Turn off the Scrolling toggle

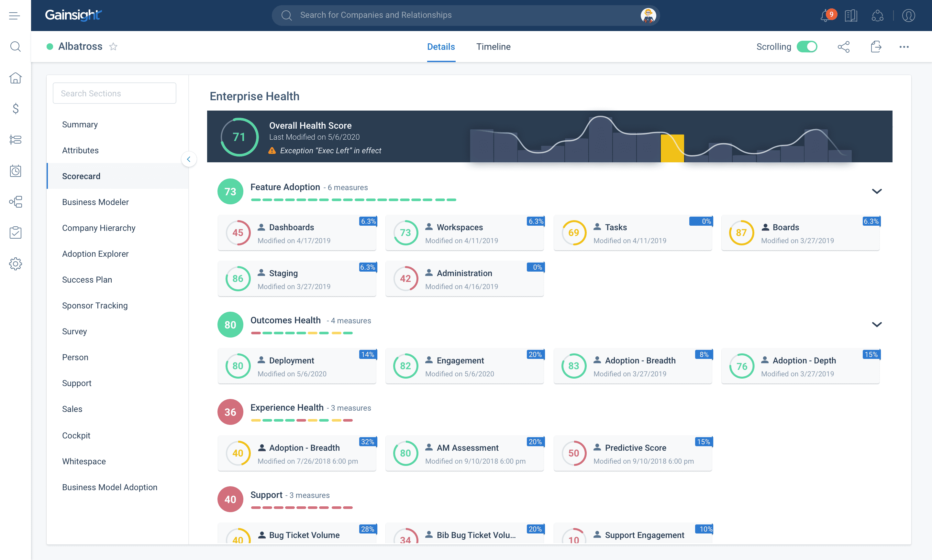807,47
